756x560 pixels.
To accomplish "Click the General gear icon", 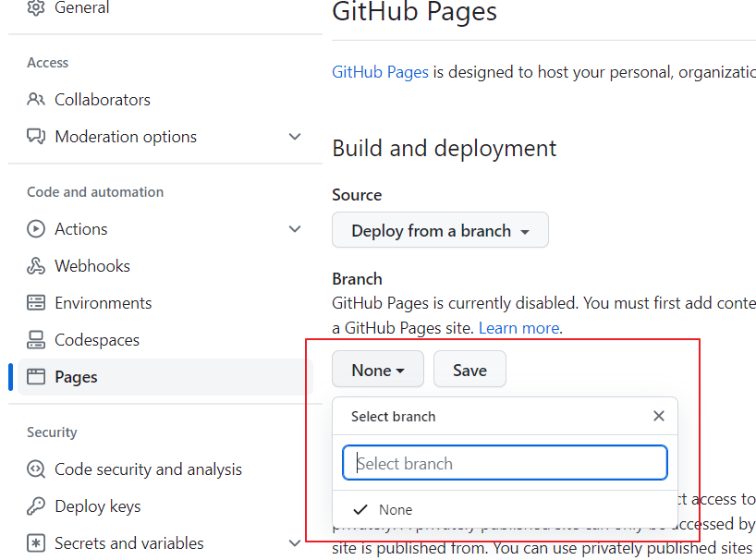I will [36, 7].
